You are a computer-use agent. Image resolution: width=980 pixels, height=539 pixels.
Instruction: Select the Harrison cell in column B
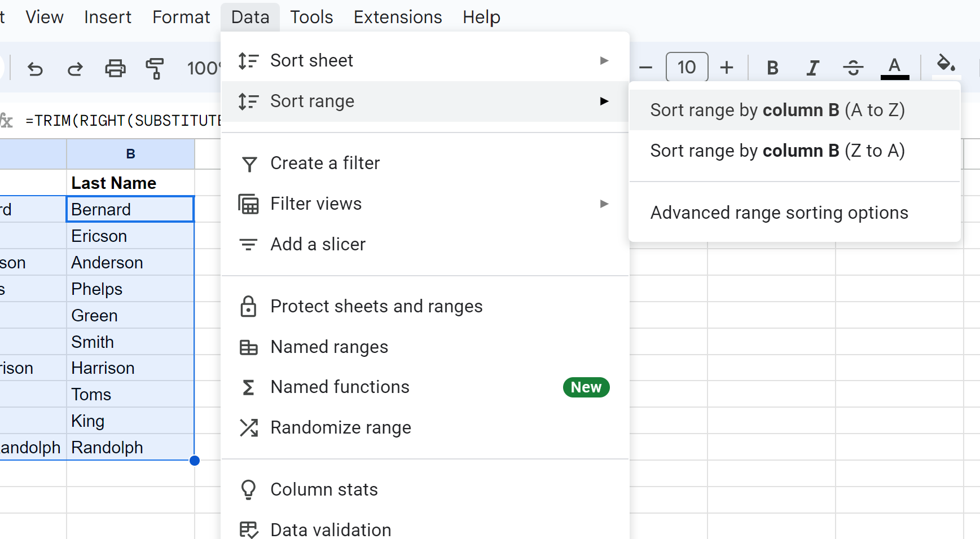131,368
